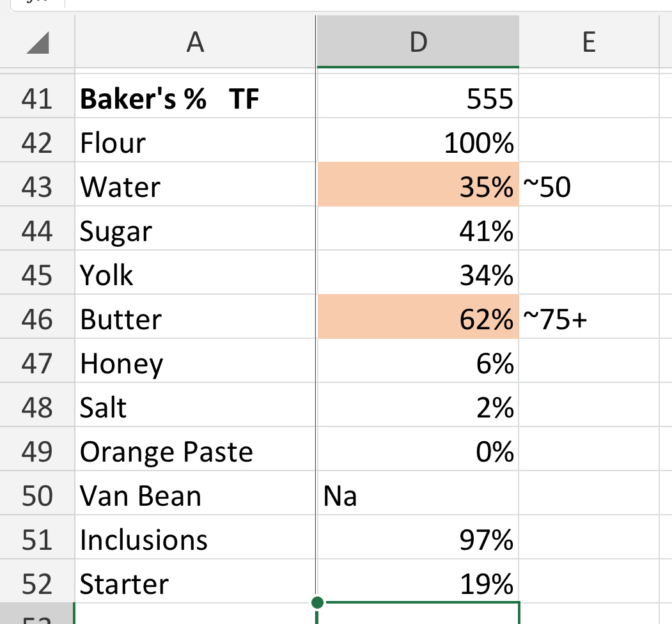Viewport: 672px width, 624px height.
Task: Select row 46 header
Action: [37, 319]
